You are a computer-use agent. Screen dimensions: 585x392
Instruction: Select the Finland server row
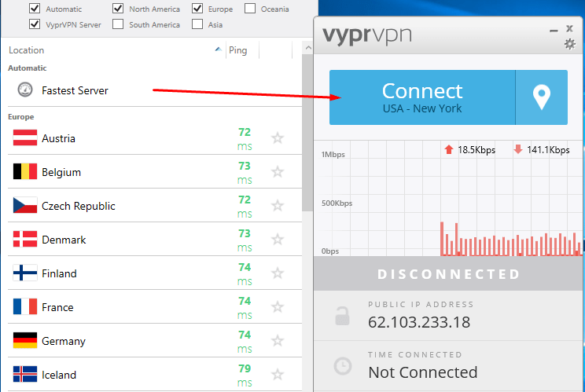click(154, 273)
